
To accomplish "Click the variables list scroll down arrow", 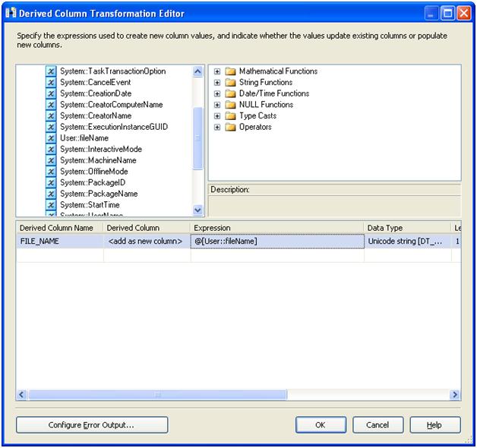I will coord(197,210).
